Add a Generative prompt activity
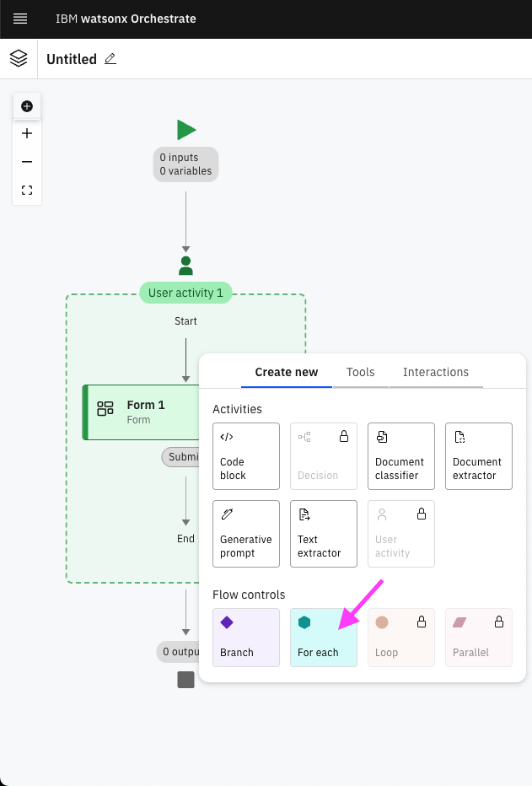Viewport: 532px width, 786px height. (x=246, y=534)
